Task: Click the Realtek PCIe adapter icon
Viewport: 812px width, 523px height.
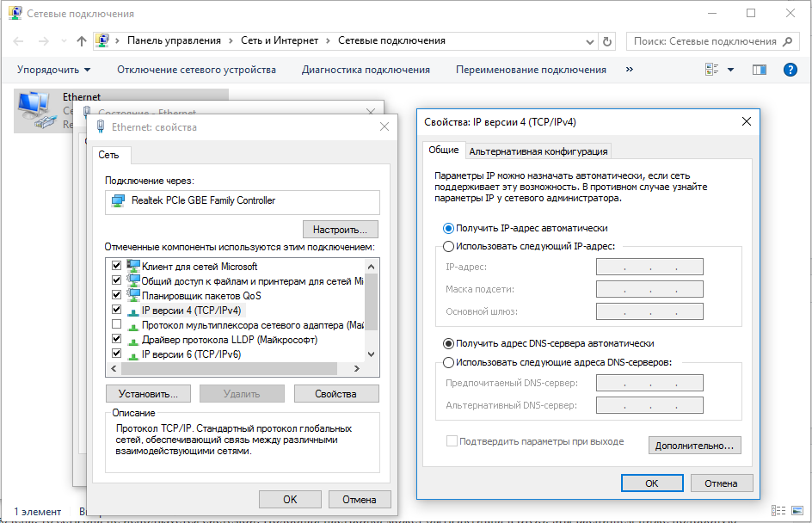Action: tap(118, 201)
